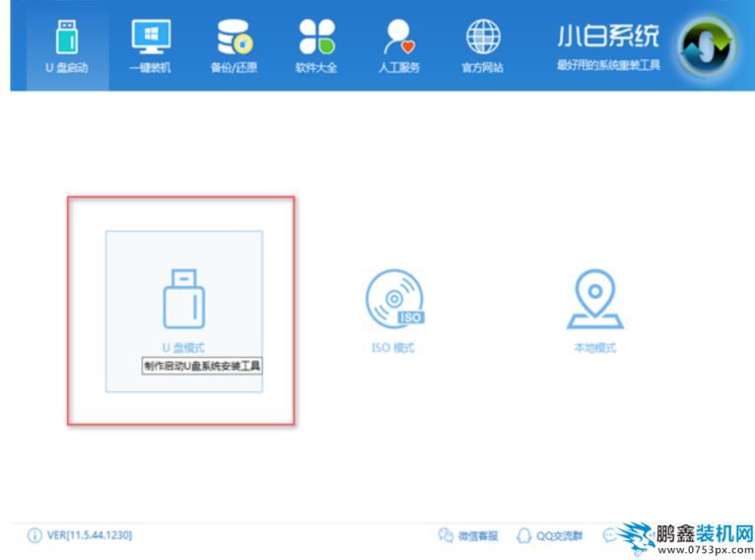Open the 备份/还原 tab

click(234, 47)
